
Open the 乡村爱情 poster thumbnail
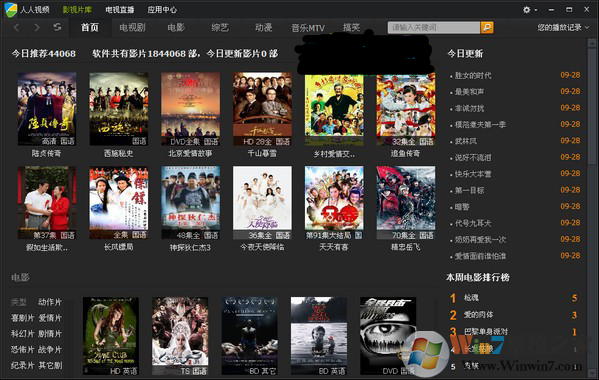(x=334, y=110)
